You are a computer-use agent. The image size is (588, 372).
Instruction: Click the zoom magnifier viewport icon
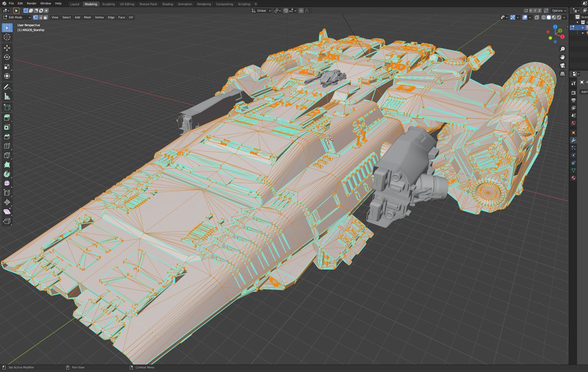tap(563, 49)
